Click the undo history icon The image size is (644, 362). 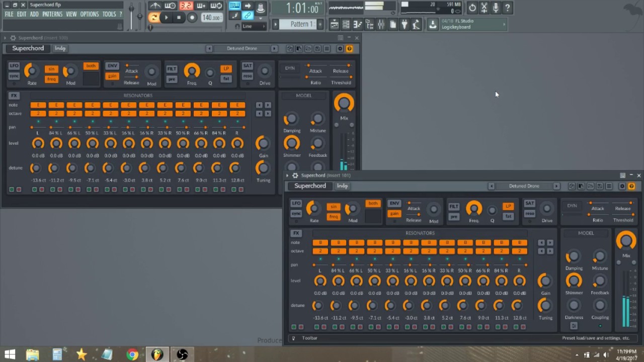pos(472,8)
